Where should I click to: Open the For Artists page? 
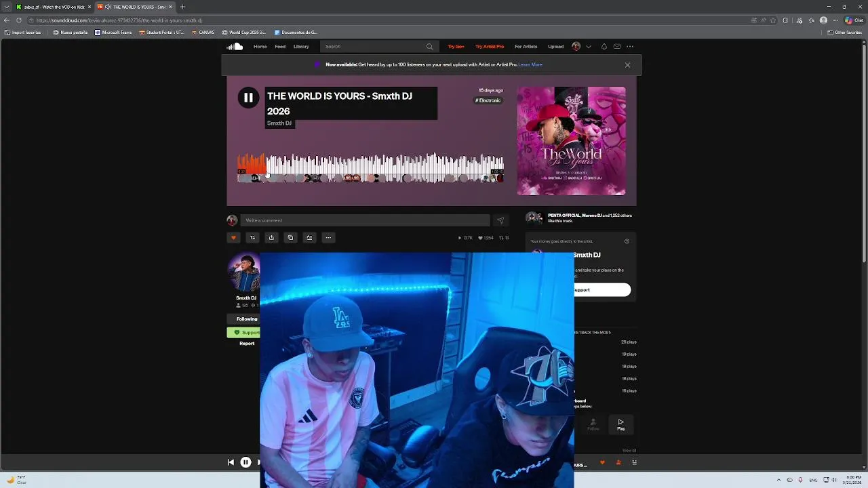click(526, 47)
